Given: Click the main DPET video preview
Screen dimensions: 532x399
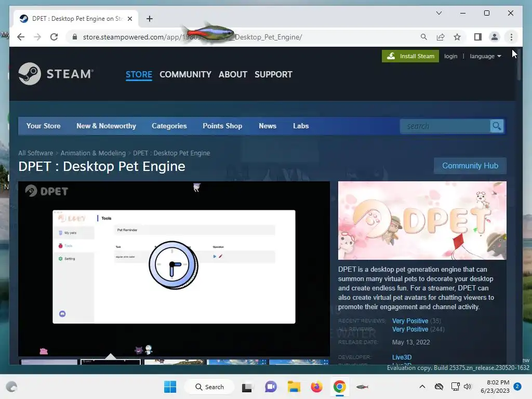Looking at the screenshot, I should [174, 269].
